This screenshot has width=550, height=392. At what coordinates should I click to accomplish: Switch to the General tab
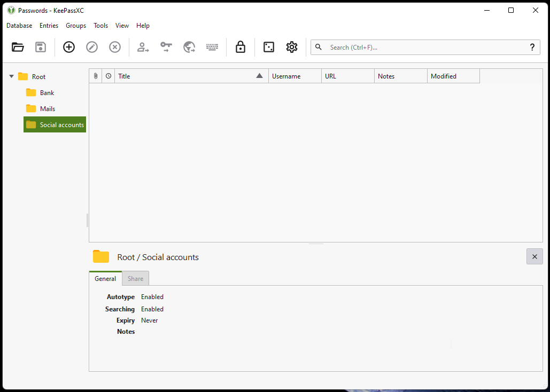tap(105, 278)
